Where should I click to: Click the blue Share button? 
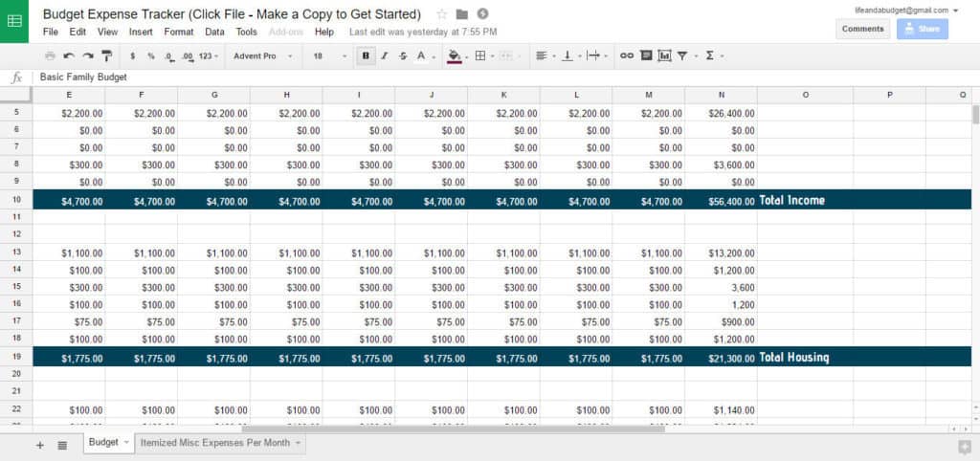pyautogui.click(x=923, y=29)
